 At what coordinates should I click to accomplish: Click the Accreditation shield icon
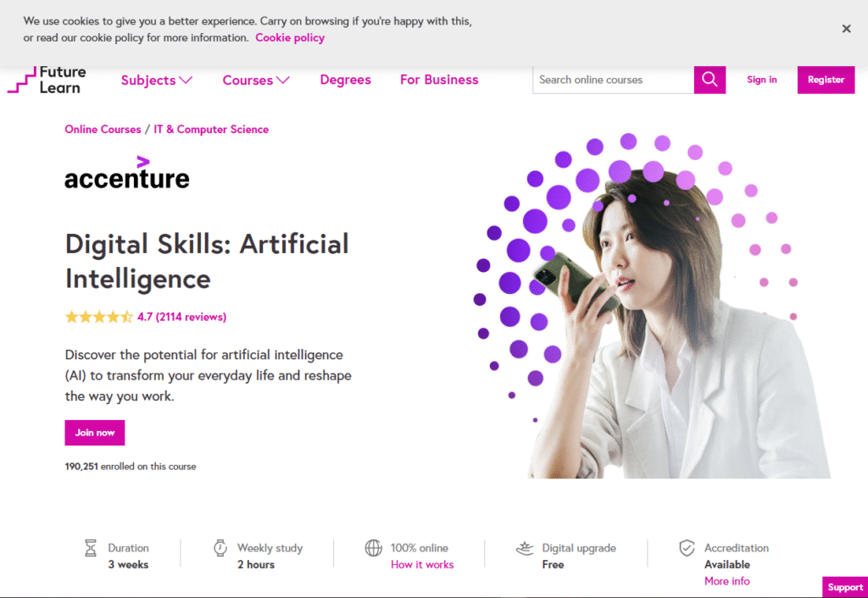(x=687, y=548)
